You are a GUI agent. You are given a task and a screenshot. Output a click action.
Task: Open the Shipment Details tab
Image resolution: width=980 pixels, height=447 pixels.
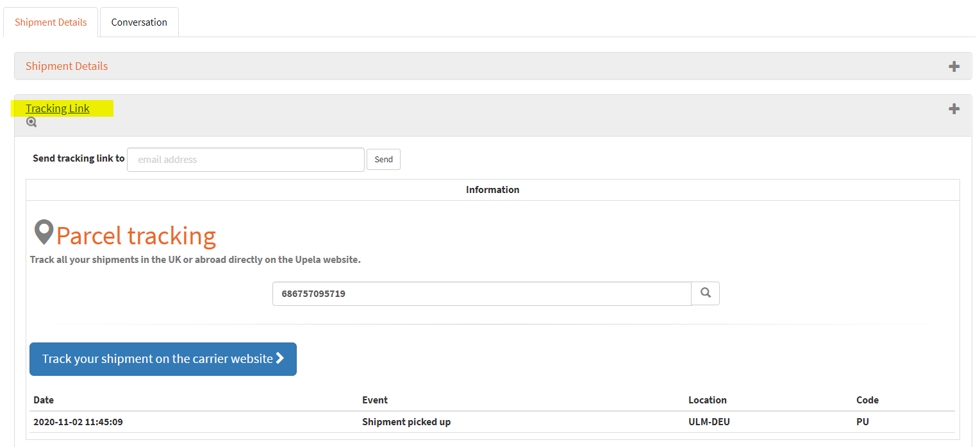(x=51, y=22)
